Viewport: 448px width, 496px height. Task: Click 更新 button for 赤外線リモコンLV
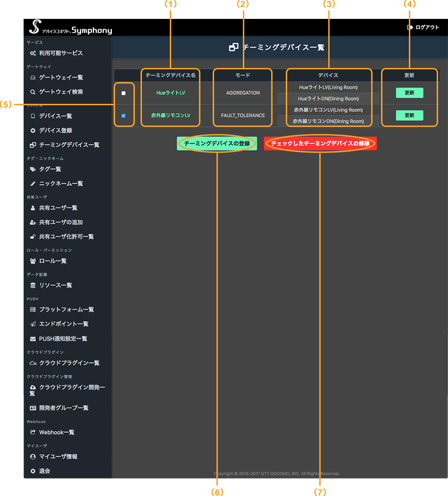pos(409,116)
